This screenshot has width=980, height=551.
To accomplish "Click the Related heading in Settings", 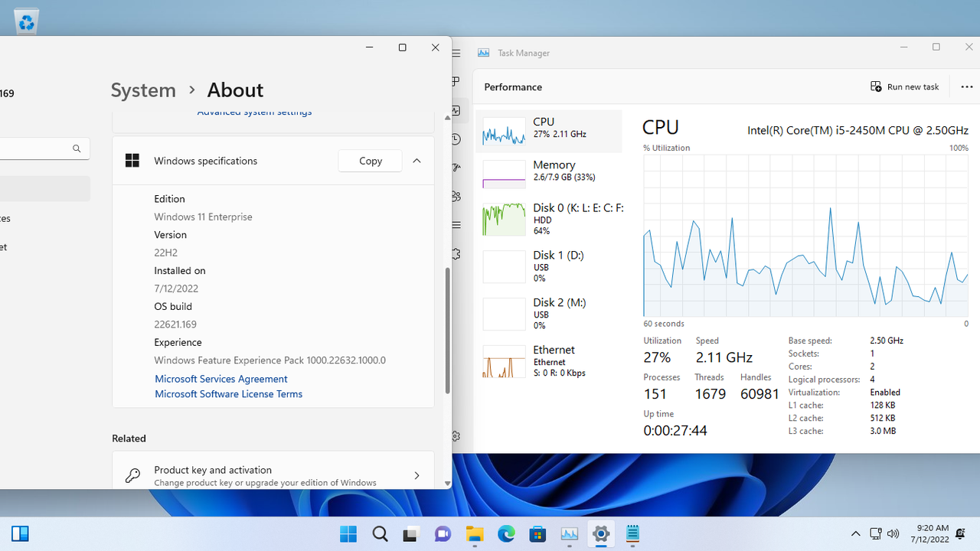I will point(129,439).
